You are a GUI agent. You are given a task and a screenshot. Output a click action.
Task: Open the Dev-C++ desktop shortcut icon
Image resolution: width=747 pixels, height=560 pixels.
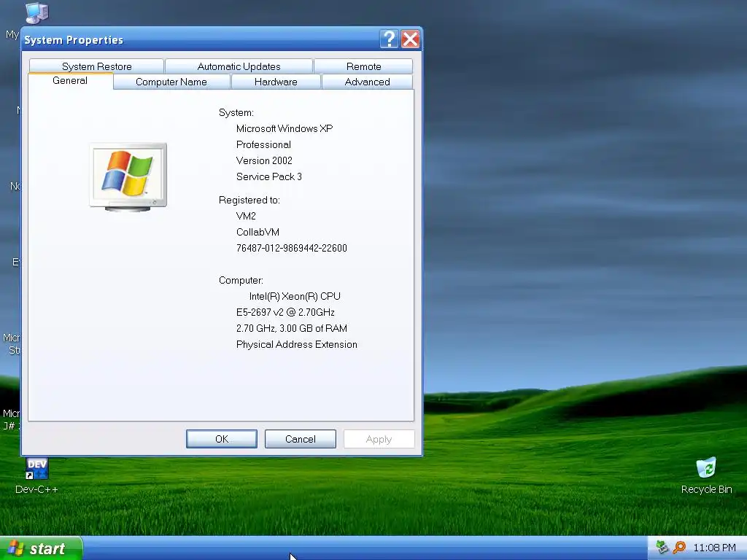point(36,469)
